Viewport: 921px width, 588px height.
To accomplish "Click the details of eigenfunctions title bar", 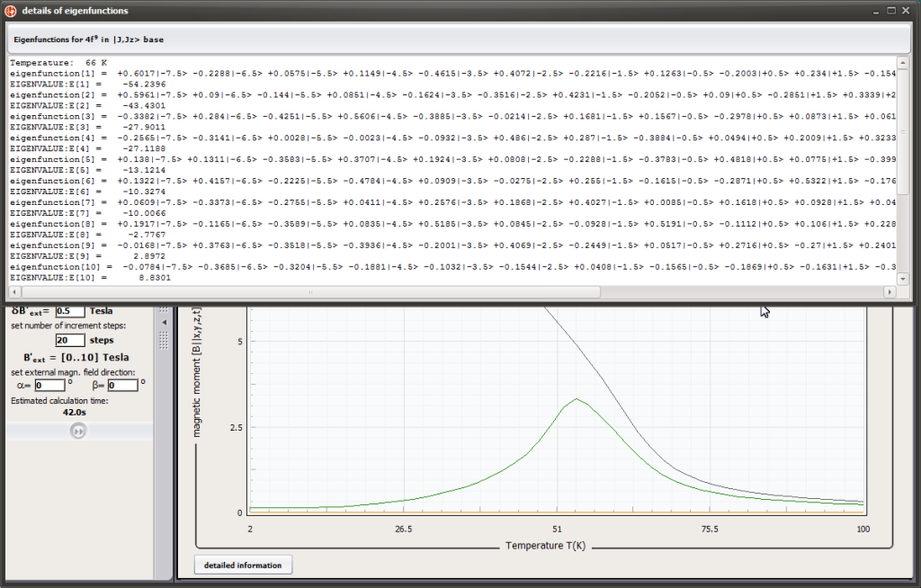I will 360,10.
